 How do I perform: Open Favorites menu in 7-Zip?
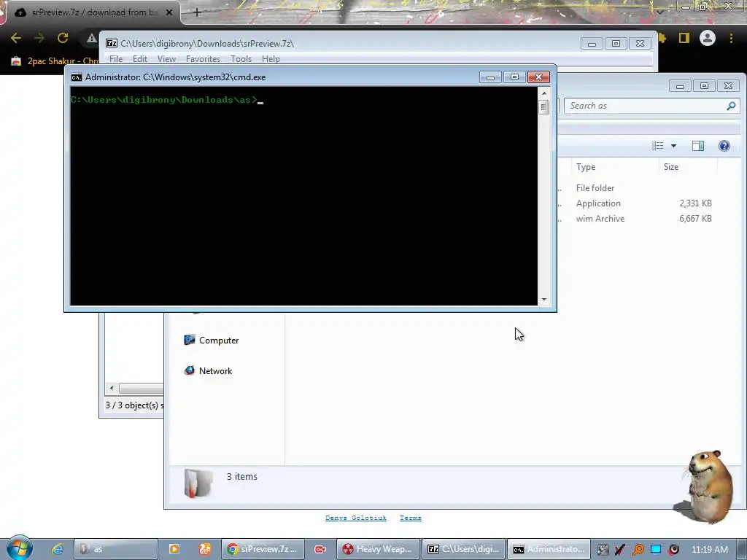coord(203,58)
